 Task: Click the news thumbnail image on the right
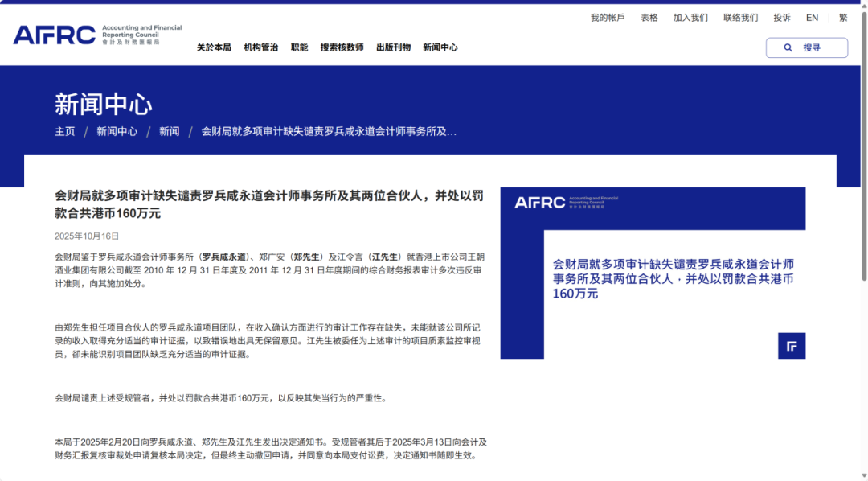[x=653, y=273]
